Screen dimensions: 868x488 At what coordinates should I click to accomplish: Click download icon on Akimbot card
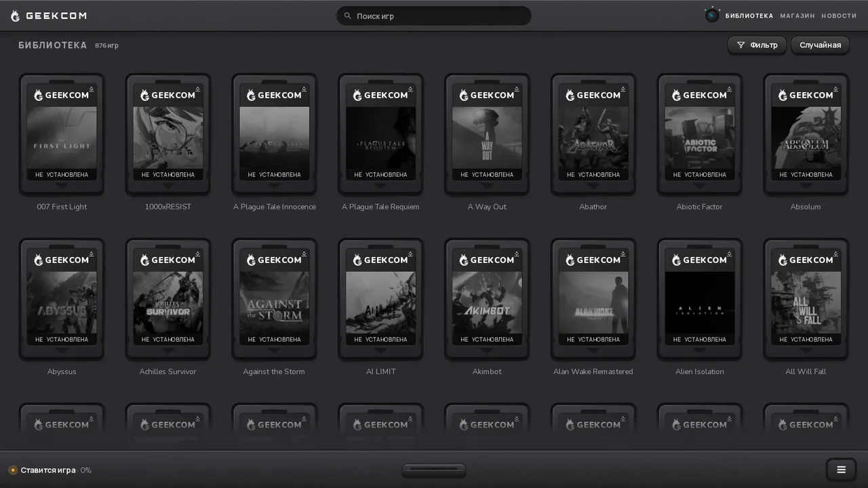(x=517, y=253)
